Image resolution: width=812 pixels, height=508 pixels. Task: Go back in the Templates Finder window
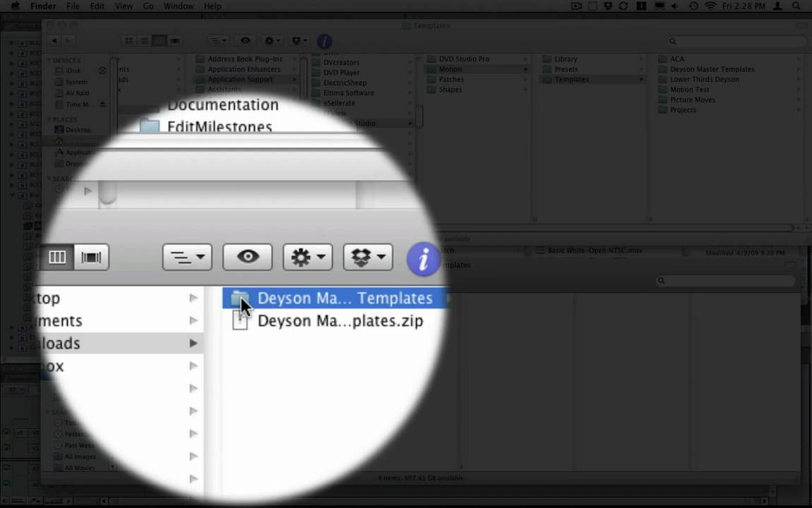coord(54,41)
